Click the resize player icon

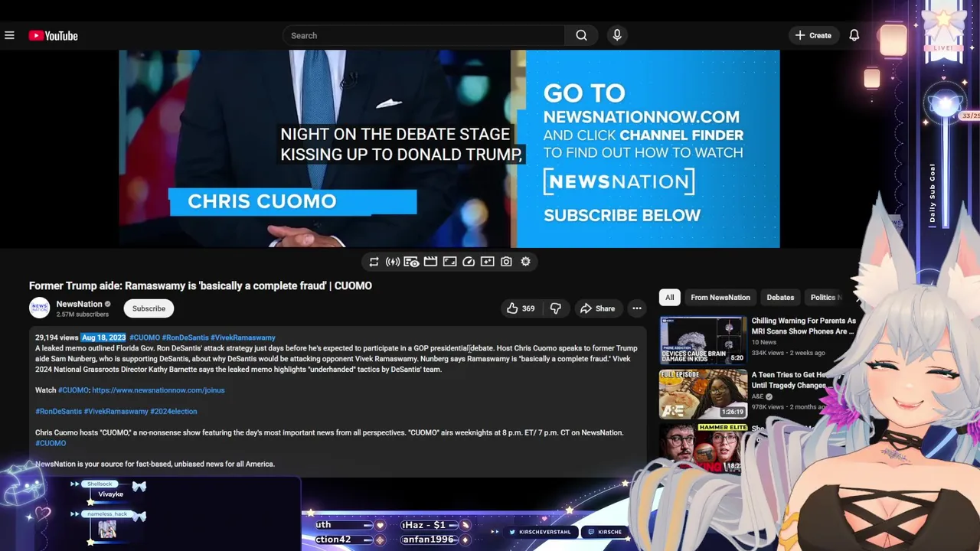(x=449, y=262)
